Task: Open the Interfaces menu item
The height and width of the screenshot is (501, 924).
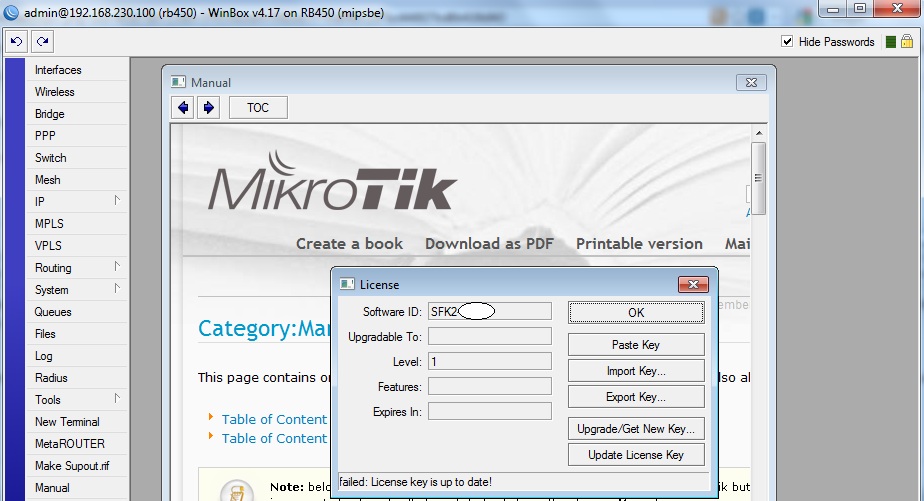Action: pyautogui.click(x=77, y=70)
